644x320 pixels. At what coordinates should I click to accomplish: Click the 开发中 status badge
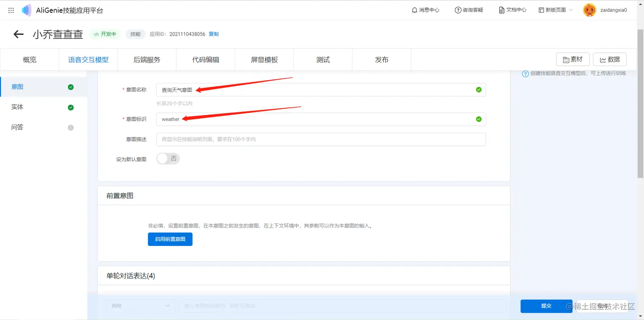point(106,34)
